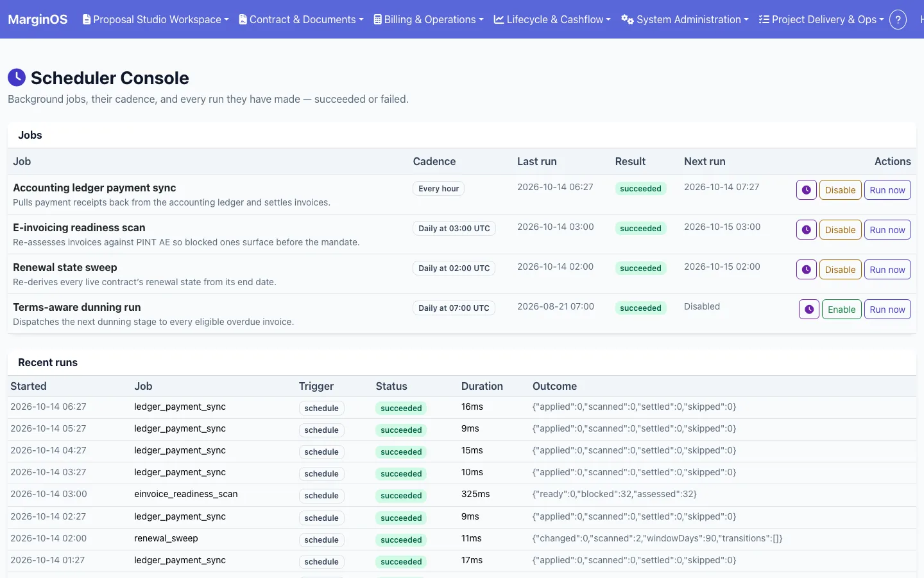
Task: Open schedule clock icon for Terms-aware dunning run
Action: [x=809, y=310]
